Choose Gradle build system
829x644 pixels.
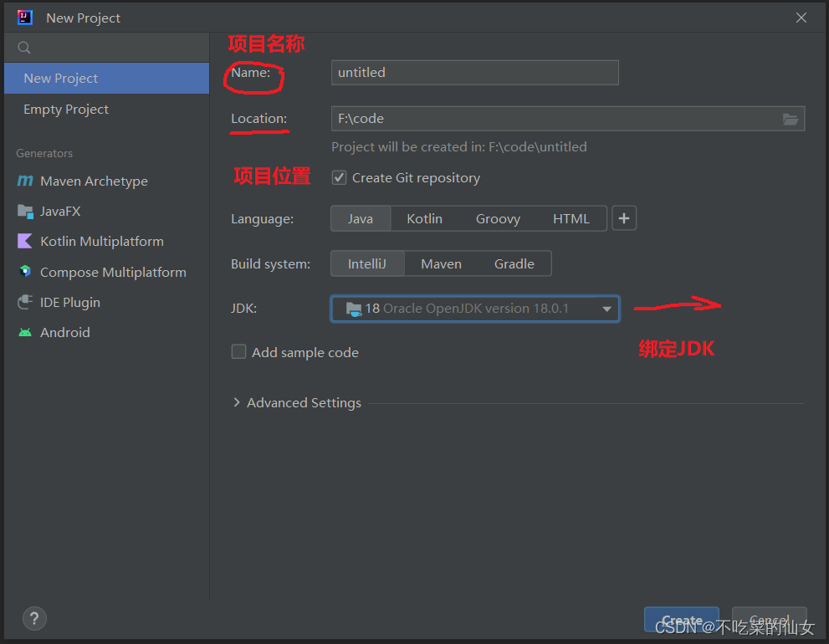(514, 263)
